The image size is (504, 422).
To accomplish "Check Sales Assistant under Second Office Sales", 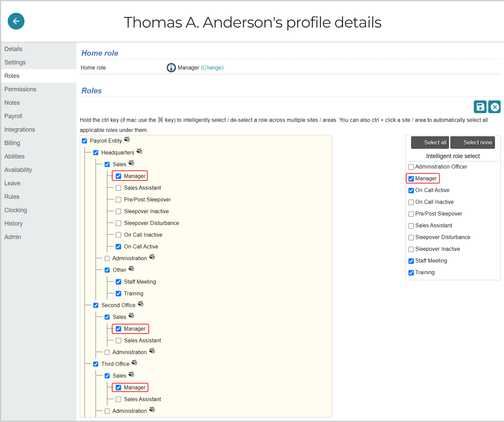I will pyautogui.click(x=118, y=340).
